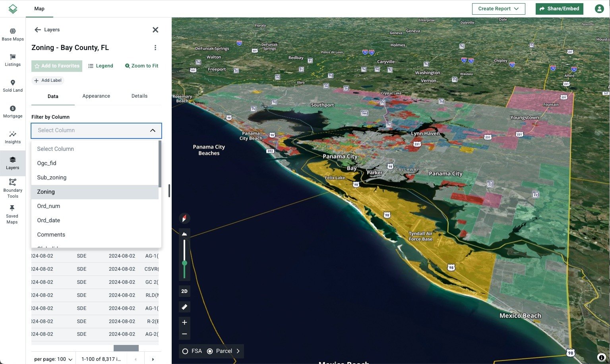Switch to the Details tab
The height and width of the screenshot is (364, 610).
coord(139,96)
